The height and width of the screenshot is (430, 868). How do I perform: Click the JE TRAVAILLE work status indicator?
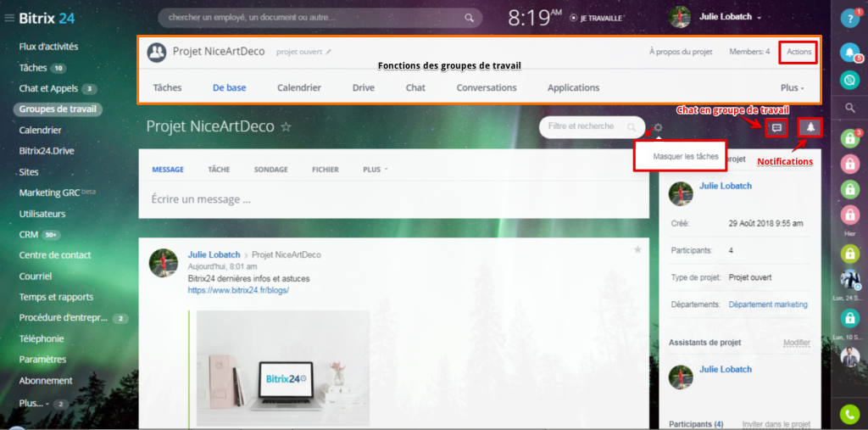596,19
